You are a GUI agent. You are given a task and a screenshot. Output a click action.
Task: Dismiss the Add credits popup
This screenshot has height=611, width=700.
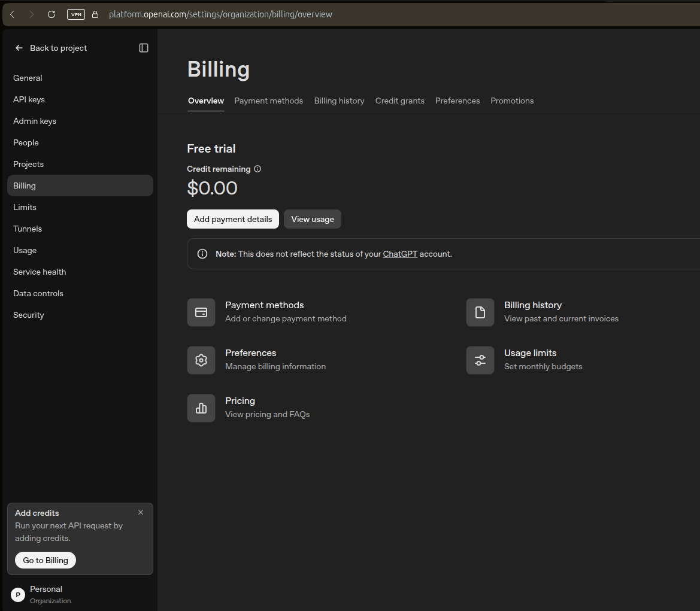(141, 512)
